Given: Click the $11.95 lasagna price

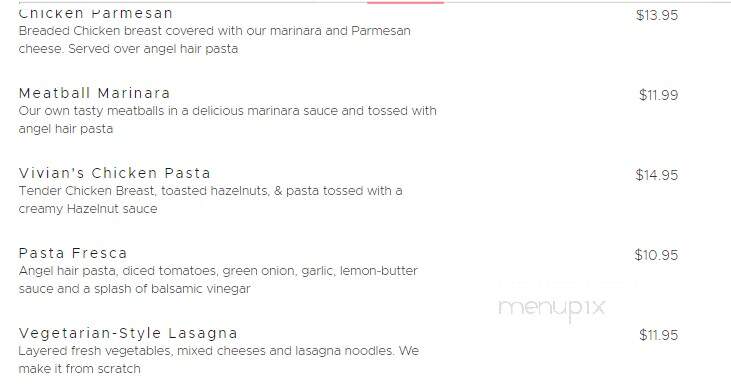Looking at the screenshot, I should coord(658,335).
